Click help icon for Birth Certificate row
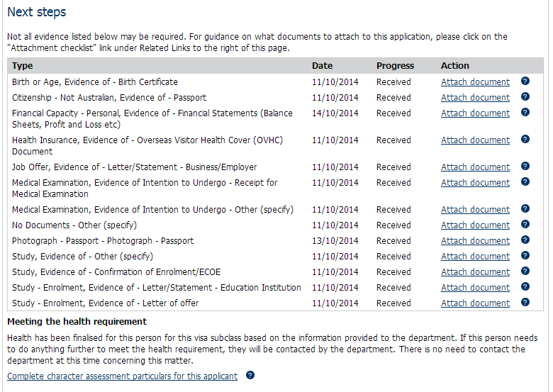553x392 pixels. 525,82
